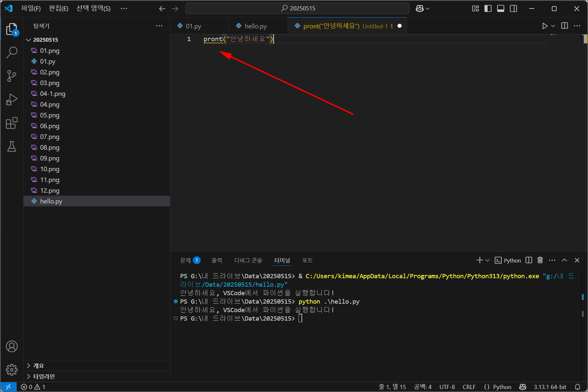
Task: Open the 파일(F) menu
Action: tap(31, 8)
